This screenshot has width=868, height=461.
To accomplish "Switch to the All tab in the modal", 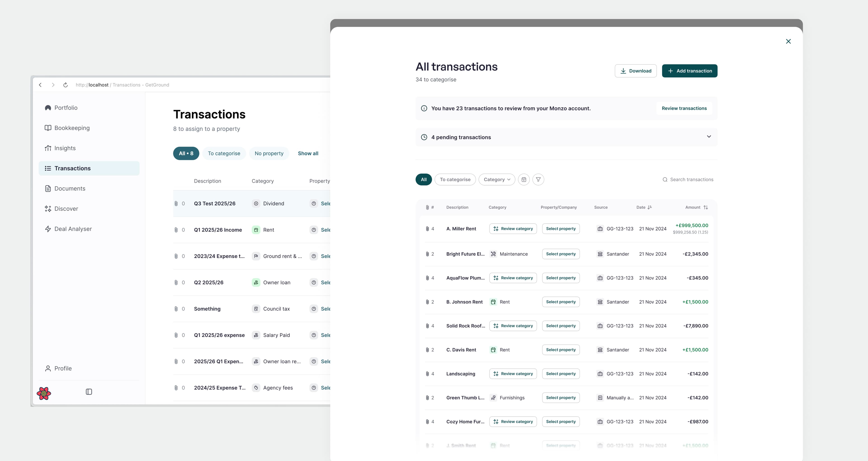I will coord(424,179).
